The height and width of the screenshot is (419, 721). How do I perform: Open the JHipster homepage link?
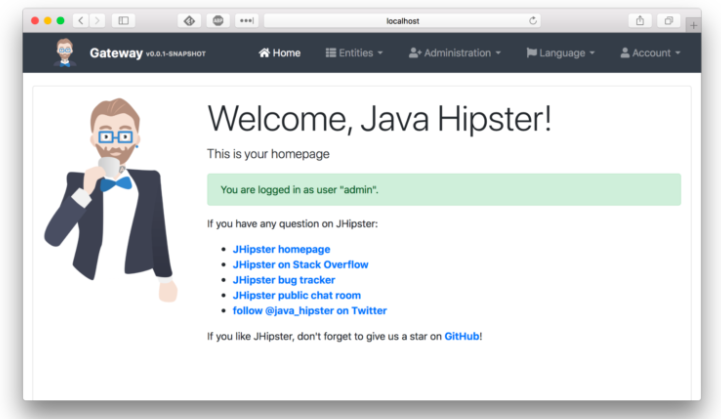(x=281, y=249)
